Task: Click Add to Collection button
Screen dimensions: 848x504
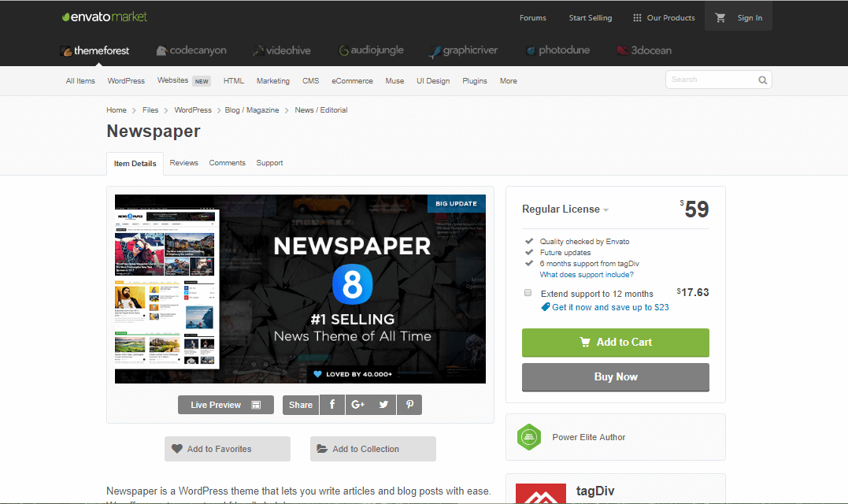Action: point(373,449)
